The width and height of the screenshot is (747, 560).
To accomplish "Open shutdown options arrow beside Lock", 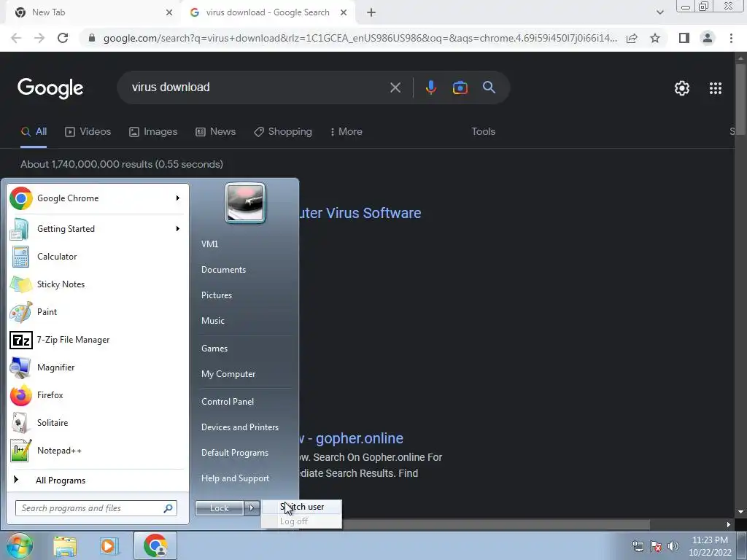I will tap(252, 507).
